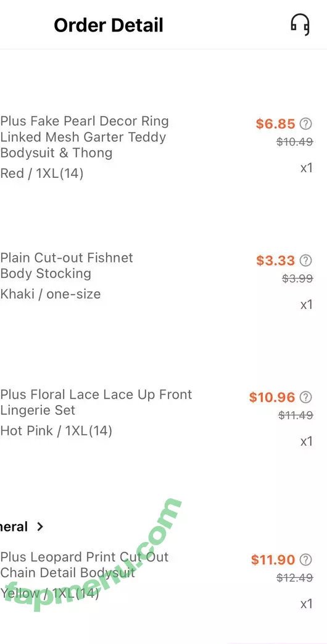
Task: Click the $11.90 discounted price
Action: [273, 560]
